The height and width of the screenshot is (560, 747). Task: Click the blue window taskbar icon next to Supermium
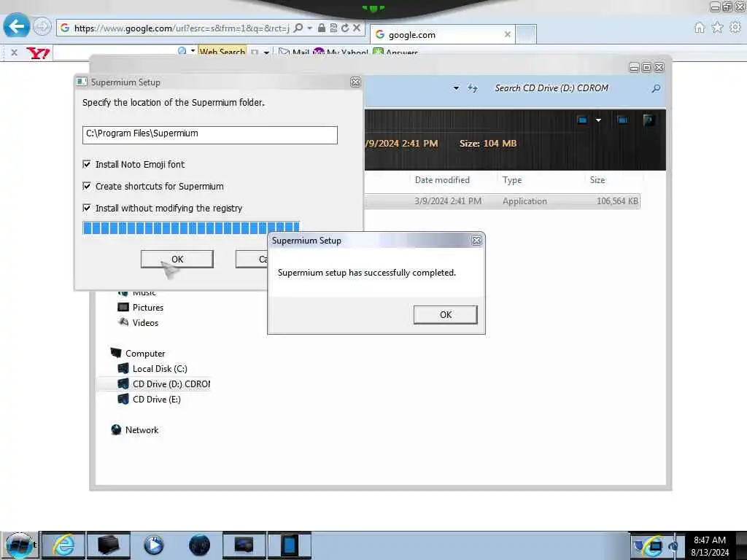[289, 545]
